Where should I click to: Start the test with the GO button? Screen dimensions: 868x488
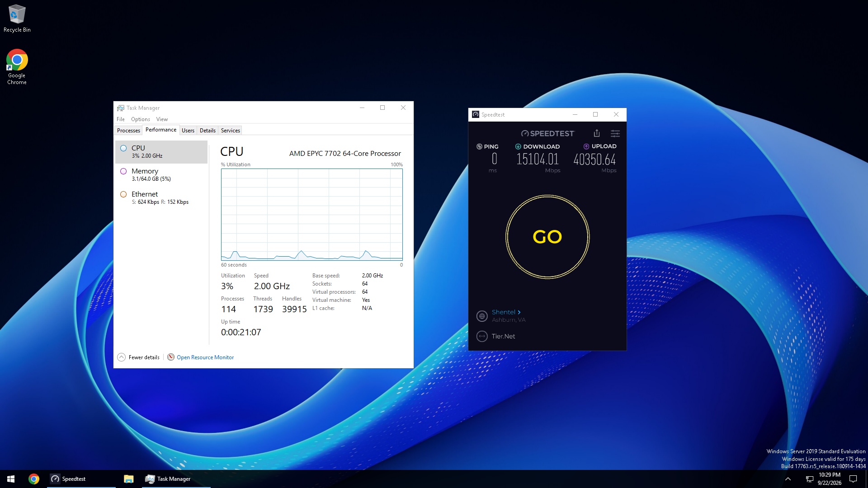547,237
